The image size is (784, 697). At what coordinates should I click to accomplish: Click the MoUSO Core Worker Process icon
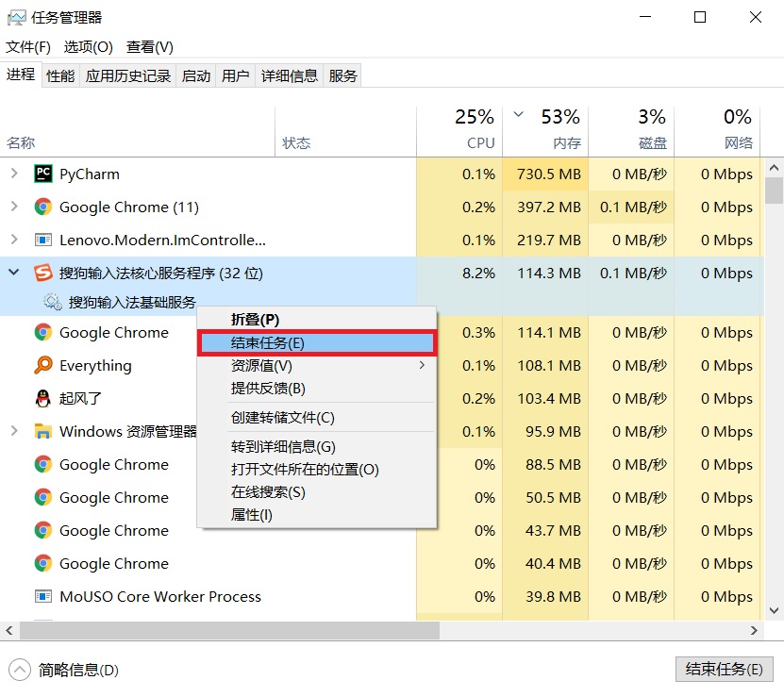(x=43, y=596)
